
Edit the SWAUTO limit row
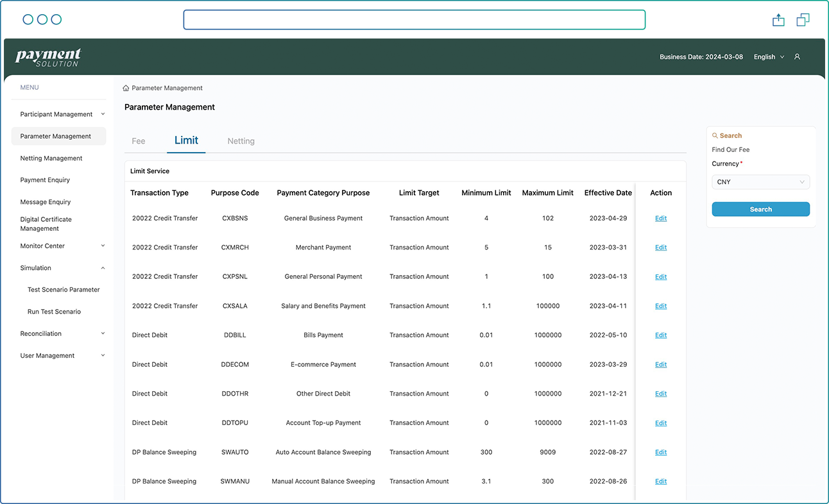coord(661,453)
